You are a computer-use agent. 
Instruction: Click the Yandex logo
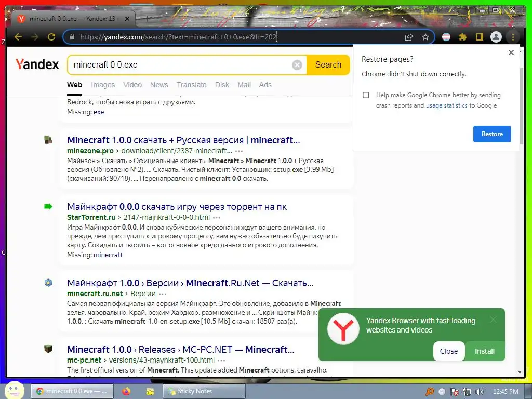37,64
